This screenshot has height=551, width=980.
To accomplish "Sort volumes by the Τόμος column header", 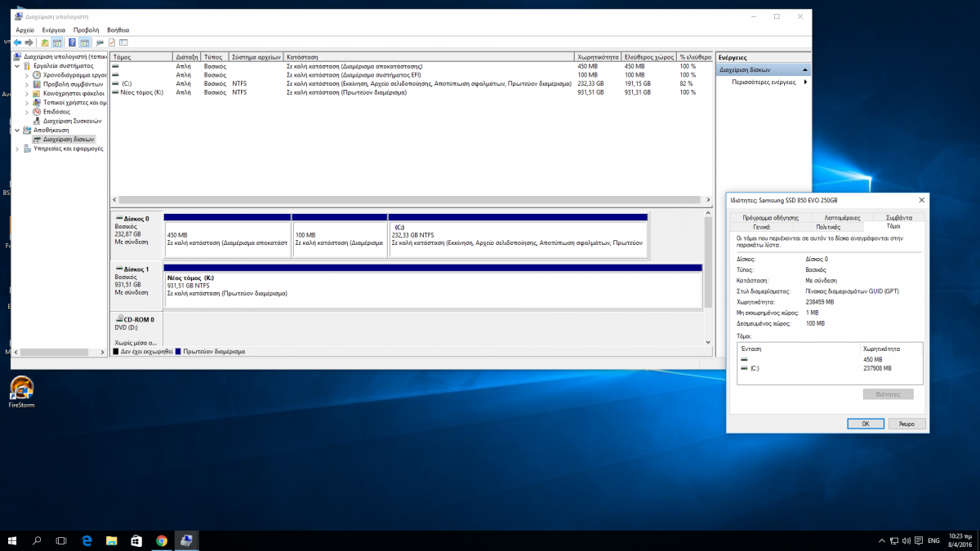I will click(x=142, y=57).
